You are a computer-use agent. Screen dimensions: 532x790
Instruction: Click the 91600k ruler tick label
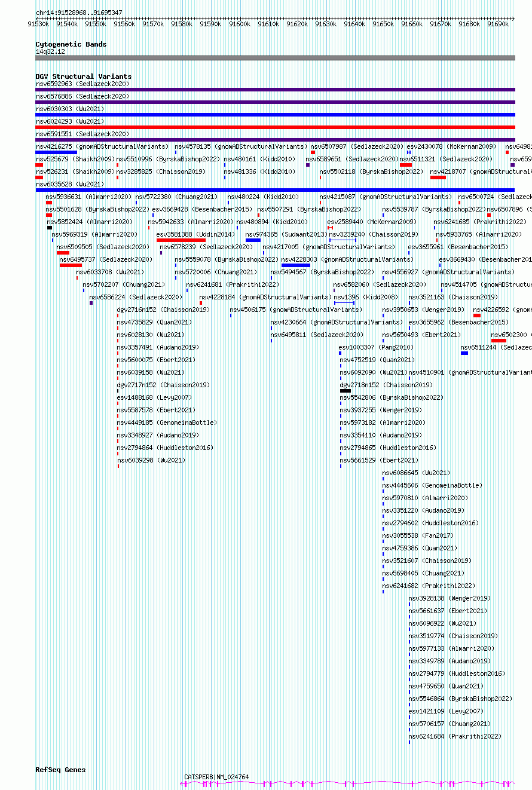tap(239, 24)
